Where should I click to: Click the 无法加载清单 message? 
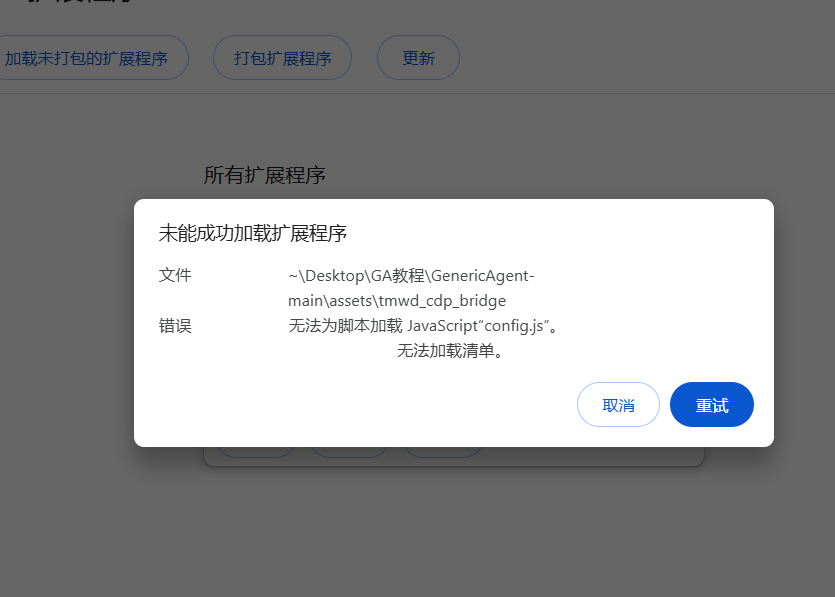[x=449, y=351]
